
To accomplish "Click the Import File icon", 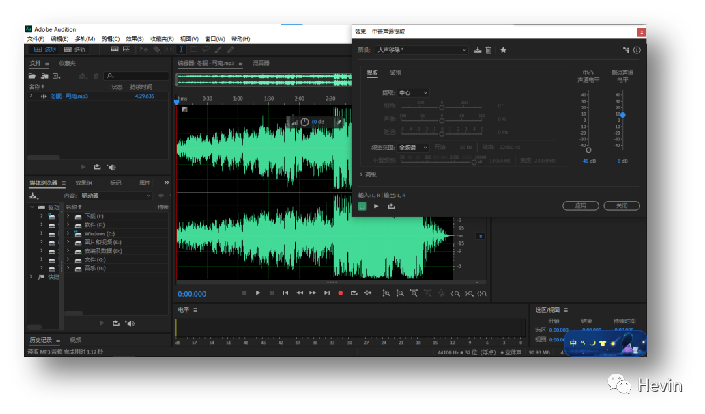I will [x=45, y=76].
